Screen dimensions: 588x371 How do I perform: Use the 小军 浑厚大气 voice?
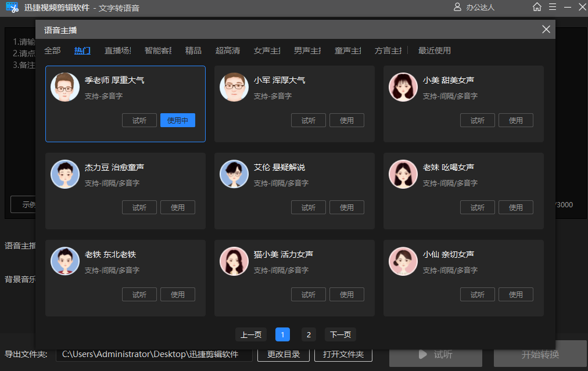coord(347,120)
